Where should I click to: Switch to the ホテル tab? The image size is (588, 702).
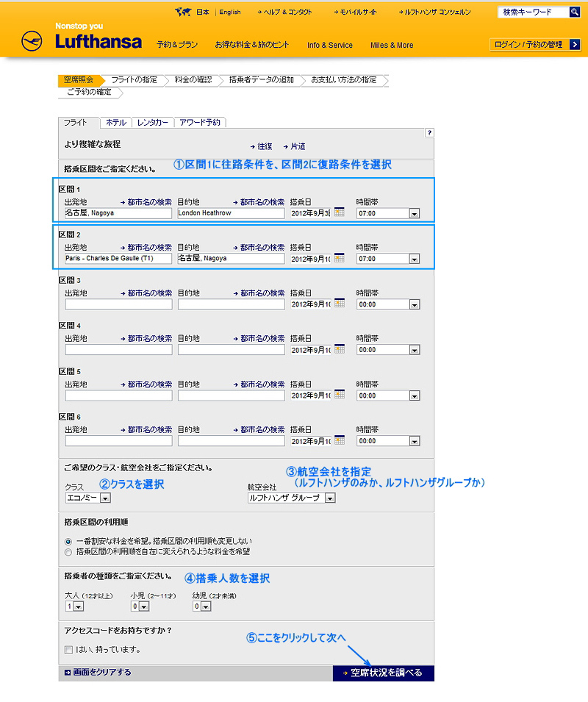(x=116, y=123)
